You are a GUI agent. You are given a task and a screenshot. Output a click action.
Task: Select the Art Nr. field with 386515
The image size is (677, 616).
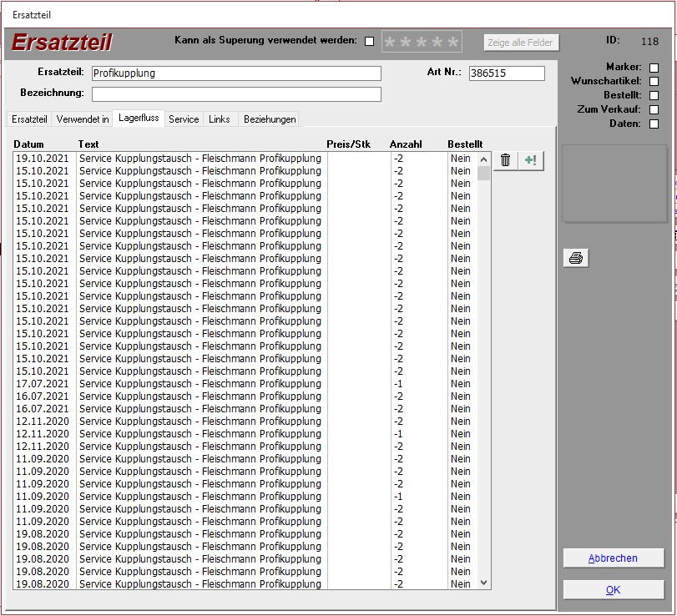pos(507,73)
